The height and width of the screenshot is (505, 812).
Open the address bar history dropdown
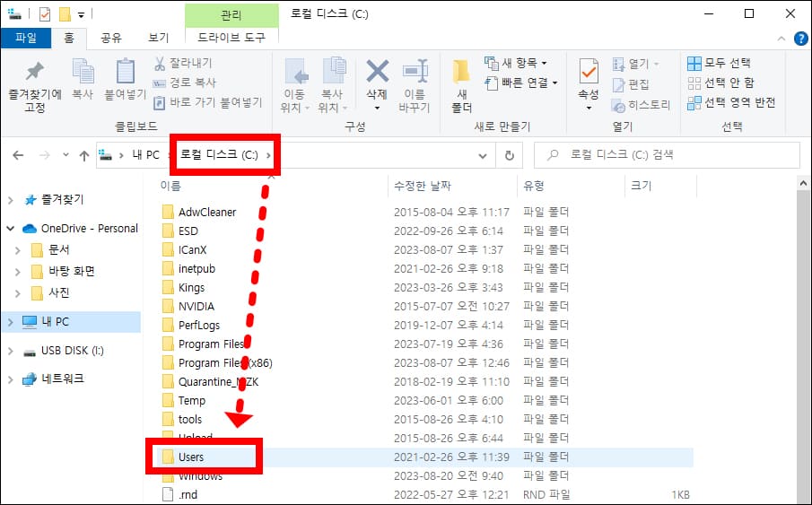click(x=483, y=155)
